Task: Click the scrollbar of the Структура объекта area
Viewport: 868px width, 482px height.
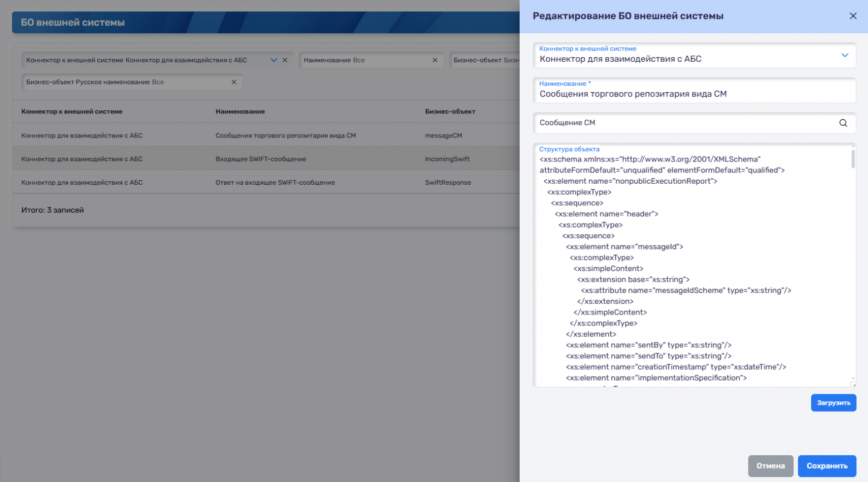Action: pyautogui.click(x=852, y=158)
